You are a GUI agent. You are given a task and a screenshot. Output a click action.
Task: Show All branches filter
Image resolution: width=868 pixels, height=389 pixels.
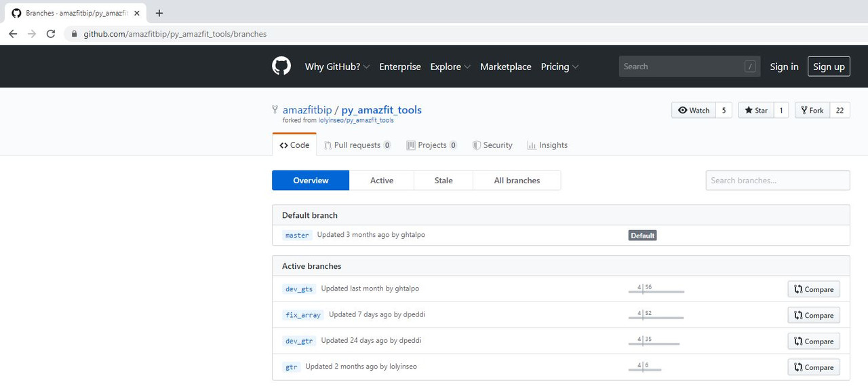517,181
